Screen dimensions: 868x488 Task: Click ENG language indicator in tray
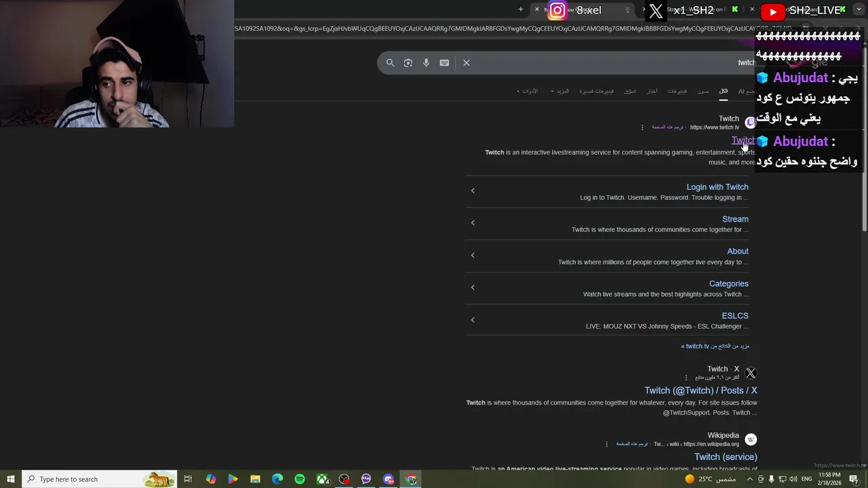click(806, 479)
